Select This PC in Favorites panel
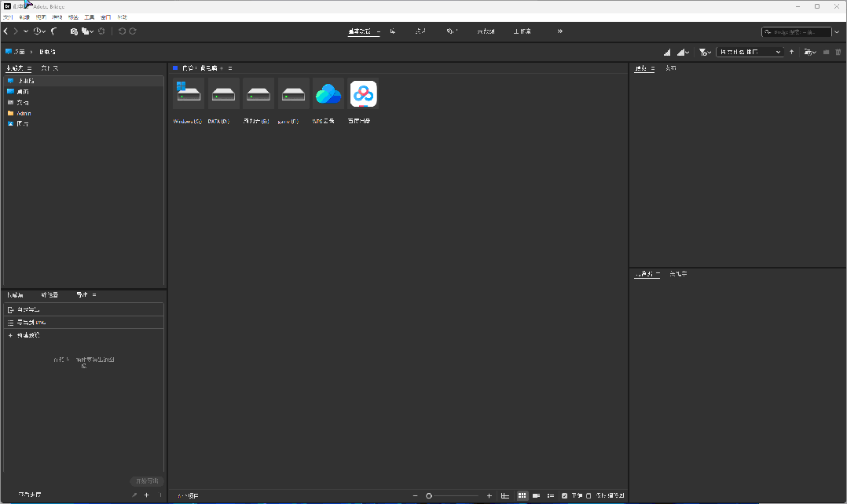 [84, 81]
